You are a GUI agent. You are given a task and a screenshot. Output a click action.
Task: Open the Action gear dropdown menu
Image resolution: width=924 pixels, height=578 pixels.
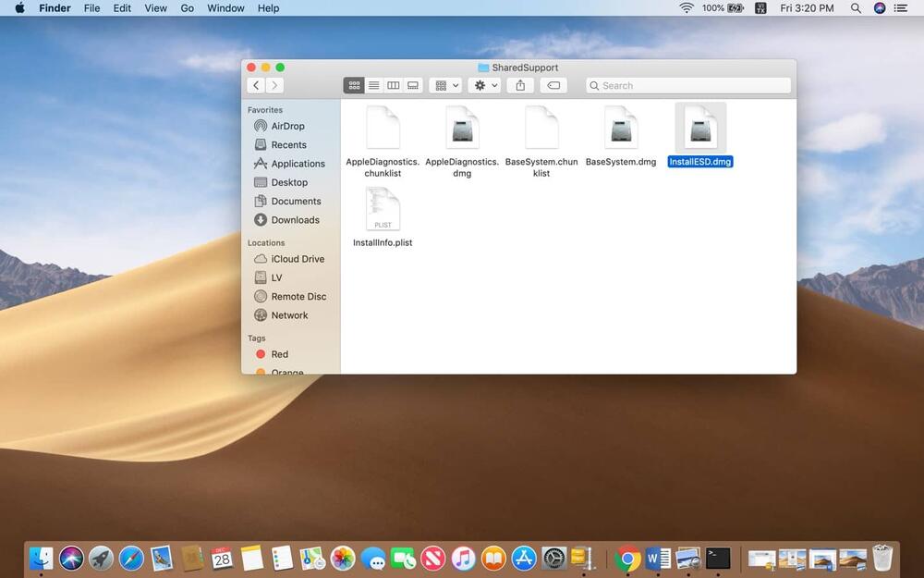pyautogui.click(x=485, y=85)
